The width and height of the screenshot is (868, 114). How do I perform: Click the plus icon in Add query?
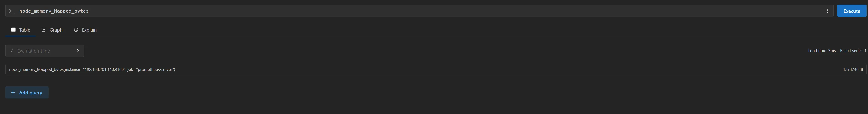pyautogui.click(x=13, y=93)
